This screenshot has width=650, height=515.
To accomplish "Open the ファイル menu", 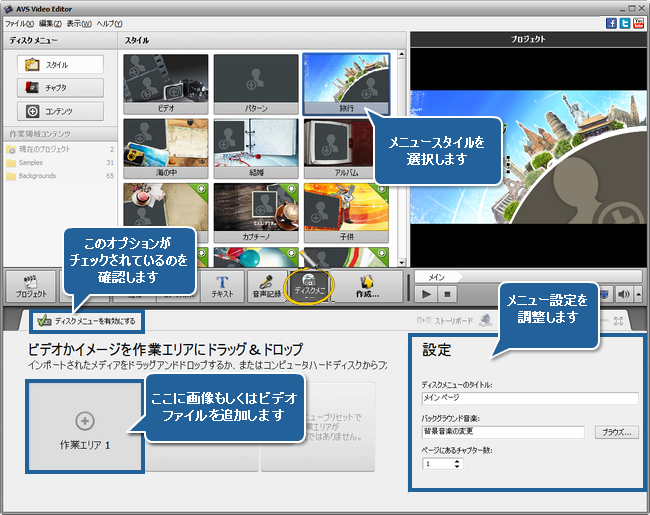I will [x=20, y=22].
